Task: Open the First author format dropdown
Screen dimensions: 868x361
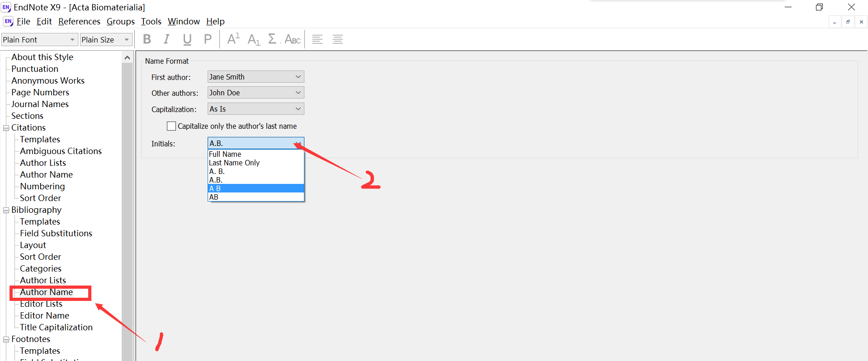Action: click(x=256, y=77)
